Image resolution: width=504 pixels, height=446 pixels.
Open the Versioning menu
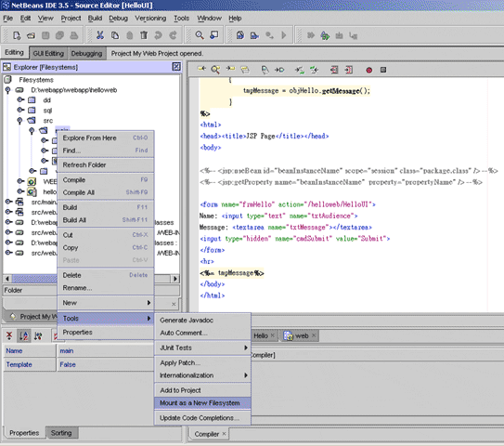point(150,19)
